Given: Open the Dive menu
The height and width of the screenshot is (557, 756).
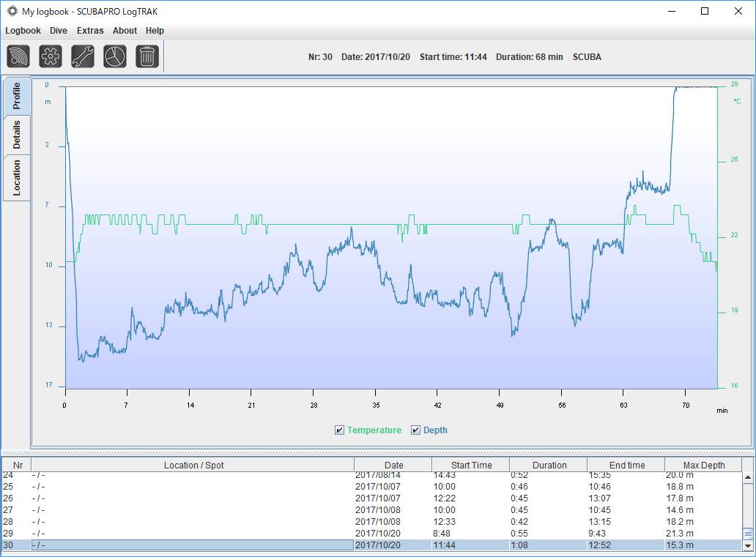Looking at the screenshot, I should [x=59, y=30].
